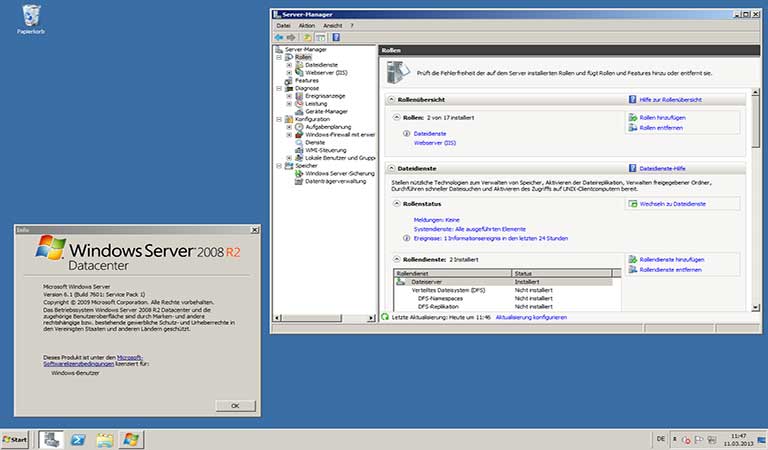Open Lokale Benutzer und Gruppen node
The width and height of the screenshot is (768, 450).
[x=340, y=158]
